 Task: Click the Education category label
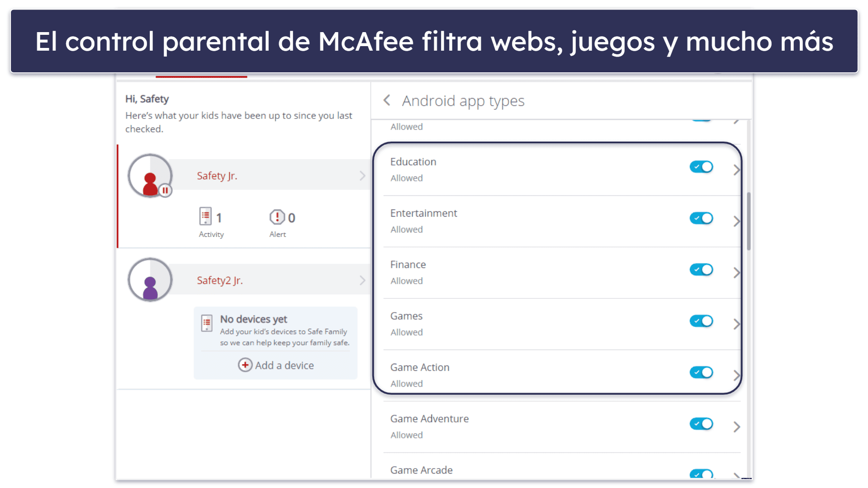click(x=413, y=162)
